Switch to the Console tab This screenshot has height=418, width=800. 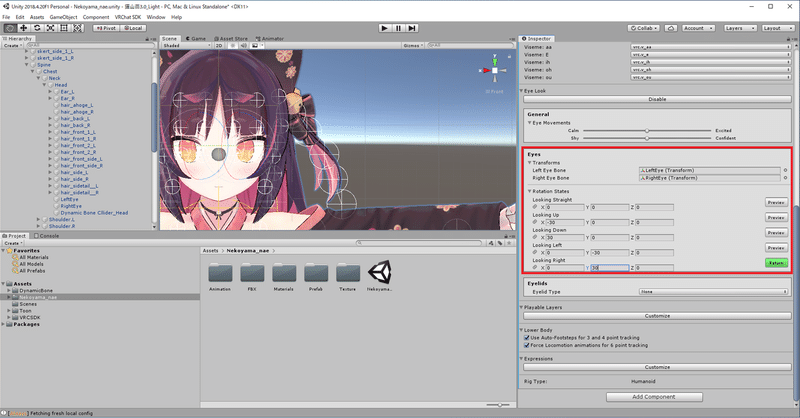tap(46, 236)
